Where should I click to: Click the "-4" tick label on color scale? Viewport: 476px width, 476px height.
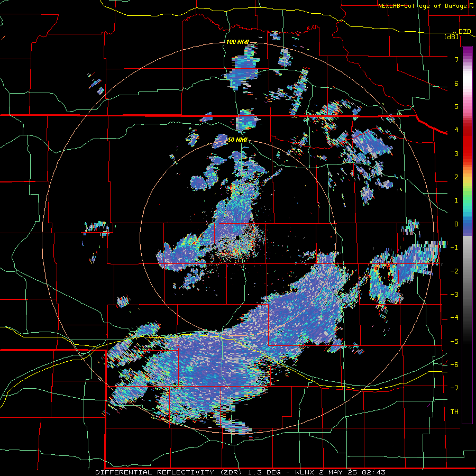tap(454, 317)
